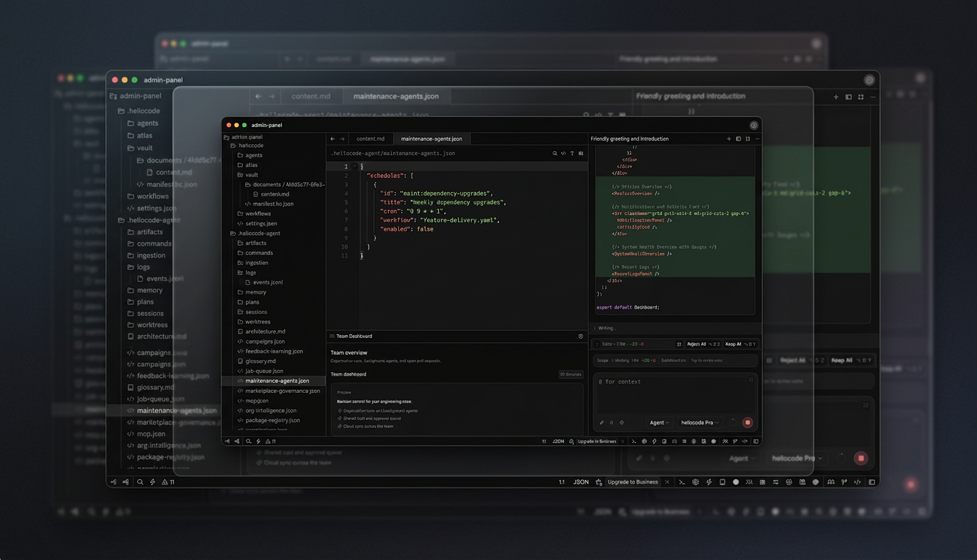Image resolution: width=977 pixels, height=560 pixels.
Task: Click the plus icon in the chat panel header
Action: click(729, 139)
